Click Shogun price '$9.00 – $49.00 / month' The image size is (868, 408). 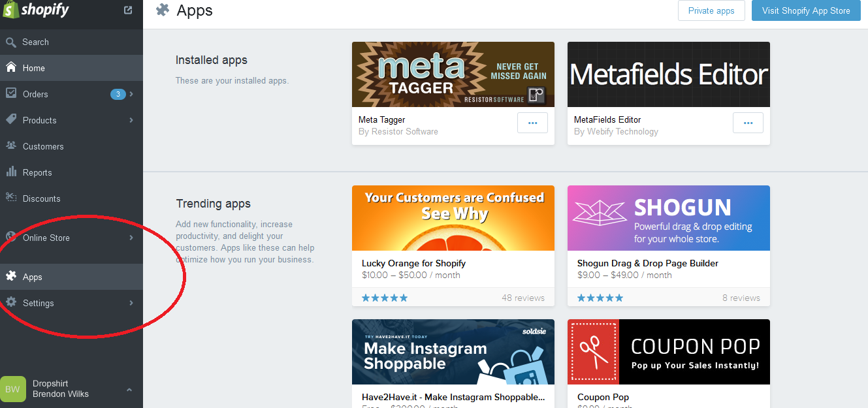(624, 275)
